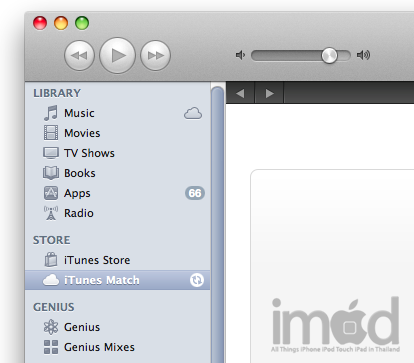
Task: Click the Genius atom icon
Action: tap(51, 327)
